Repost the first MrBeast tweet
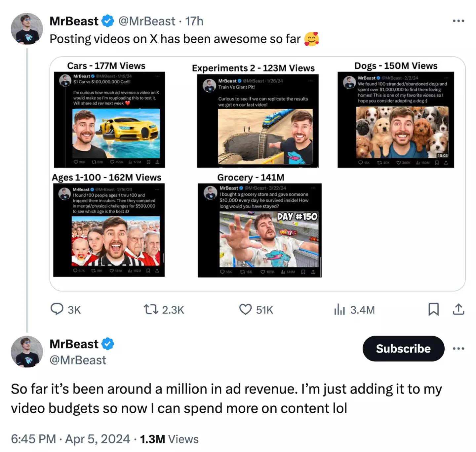 point(151,309)
